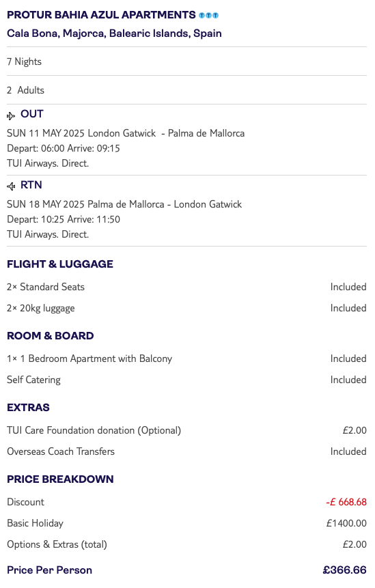Viewport: 375px width, 588px height.
Task: Click the Price Per Person £366.66 total
Action: [x=345, y=570]
